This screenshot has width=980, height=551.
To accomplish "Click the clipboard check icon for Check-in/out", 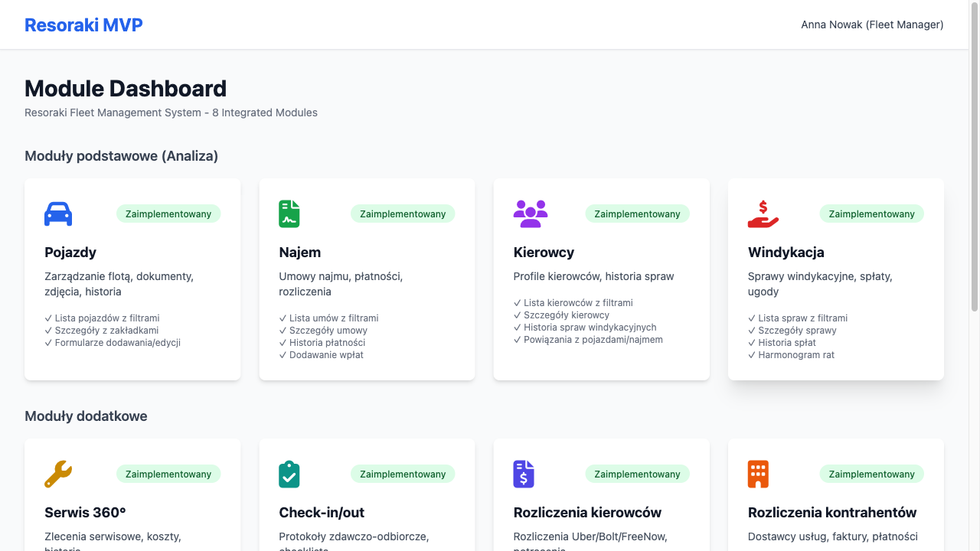I will click(289, 474).
